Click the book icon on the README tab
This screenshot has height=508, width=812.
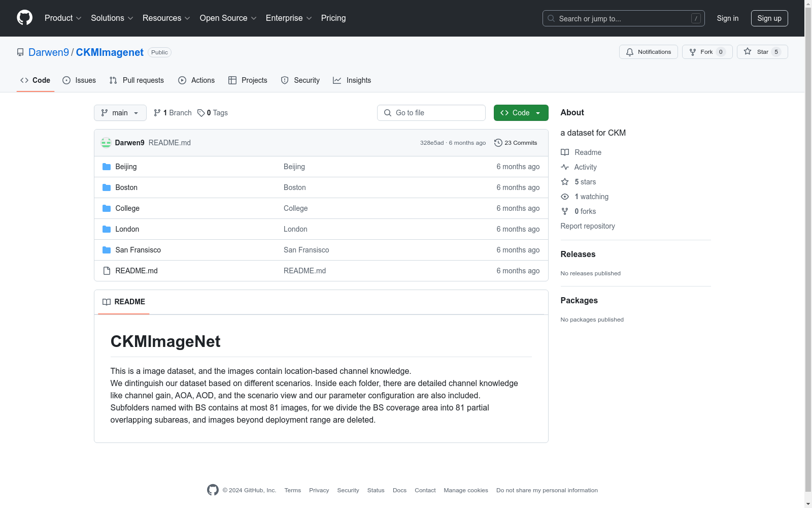[107, 302]
